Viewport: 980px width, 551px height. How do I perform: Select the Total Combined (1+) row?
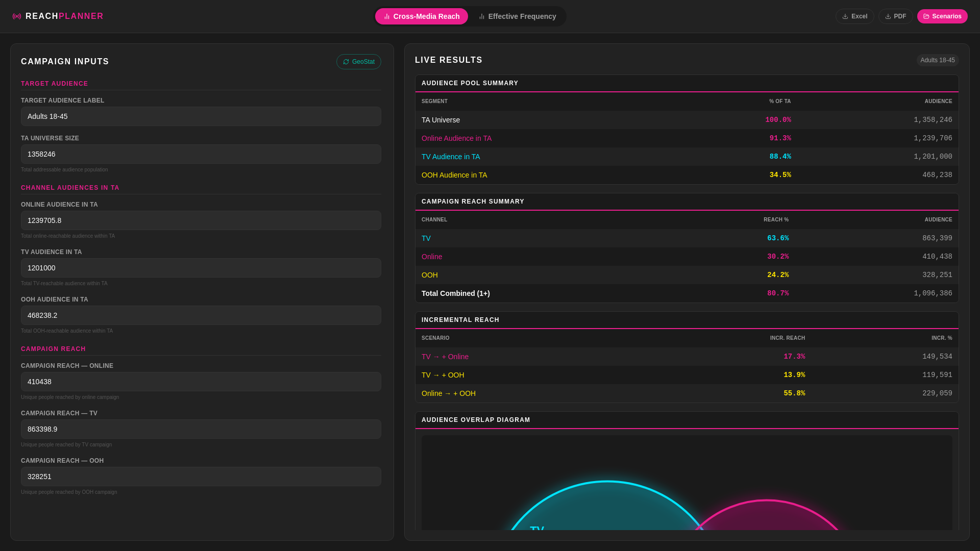(687, 293)
